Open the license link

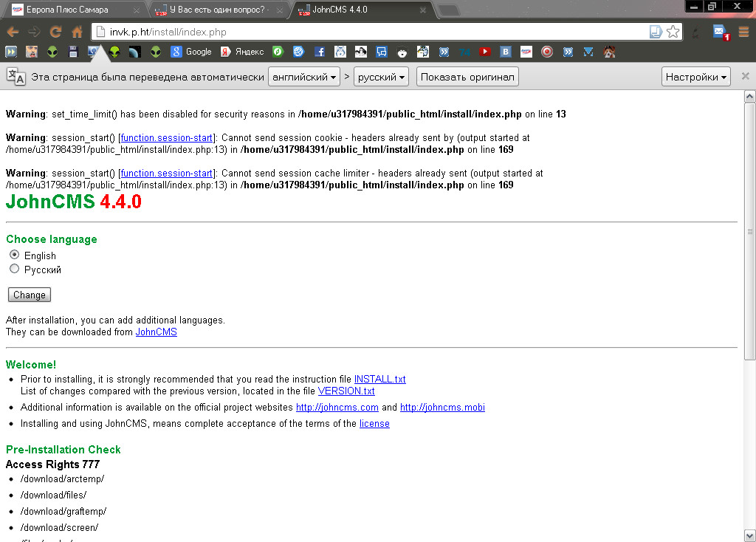tap(374, 424)
